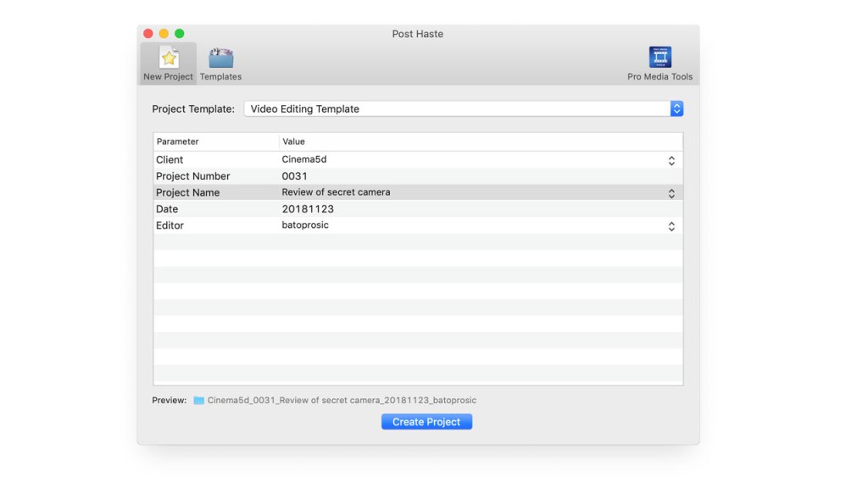Open the Editor value chooser arrows

[671, 226]
